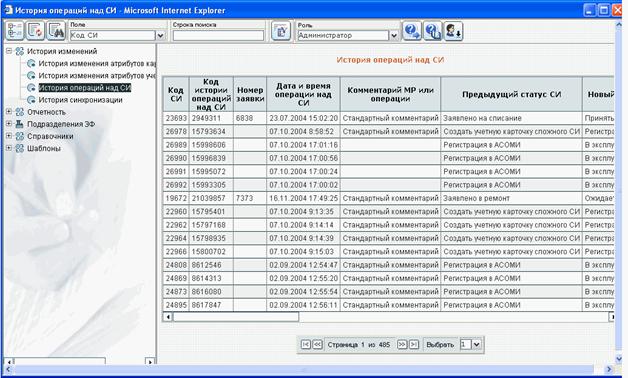Select Отчетность tree label
The width and height of the screenshot is (628, 378).
pyautogui.click(x=46, y=112)
